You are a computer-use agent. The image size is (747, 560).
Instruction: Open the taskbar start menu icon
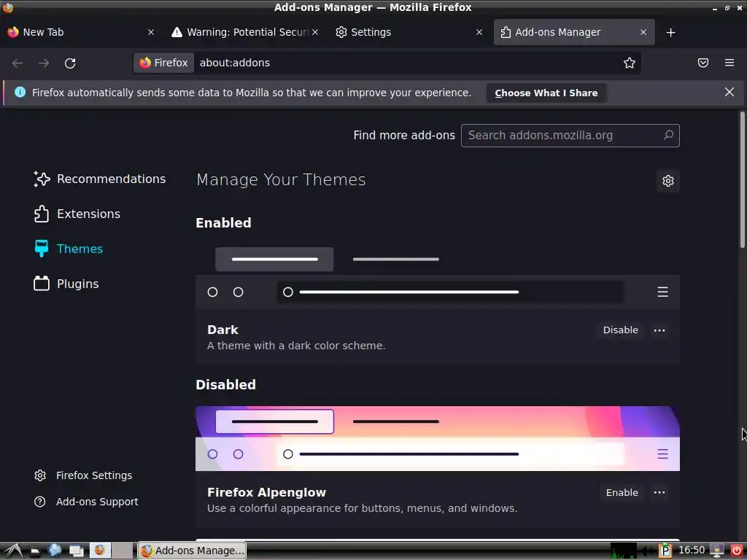pos(13,551)
